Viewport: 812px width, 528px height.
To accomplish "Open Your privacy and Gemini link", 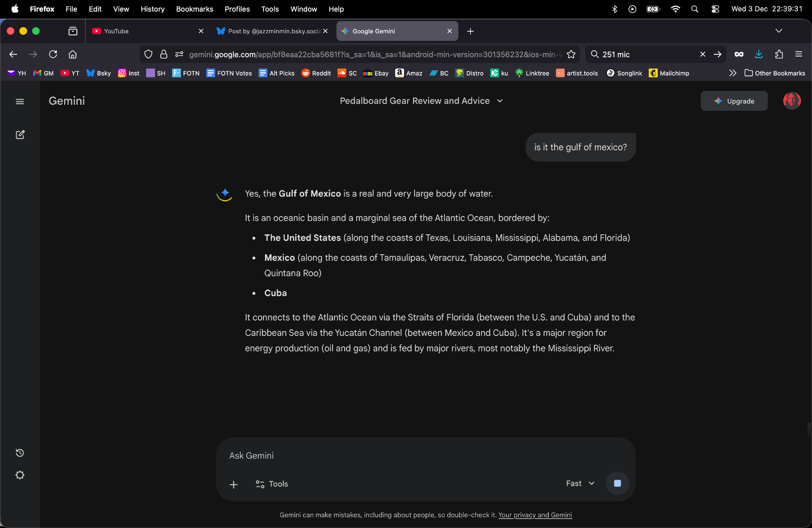I will click(x=535, y=515).
